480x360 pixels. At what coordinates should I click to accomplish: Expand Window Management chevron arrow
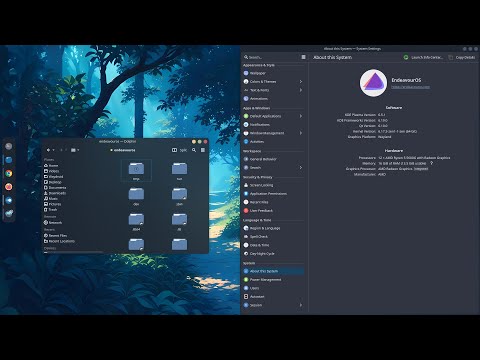pyautogui.click(x=301, y=133)
